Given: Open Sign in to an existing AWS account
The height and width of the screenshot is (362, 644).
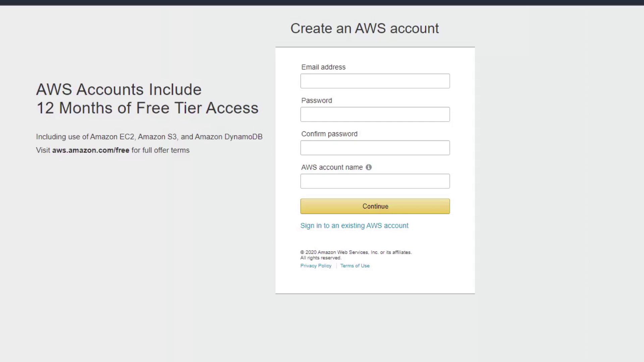Looking at the screenshot, I should (x=354, y=226).
